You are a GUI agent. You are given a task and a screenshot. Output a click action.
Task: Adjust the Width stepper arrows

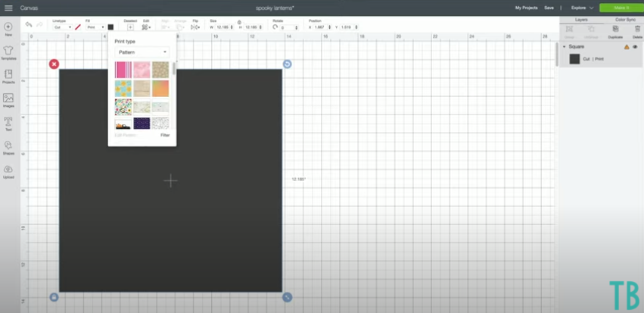point(232,27)
